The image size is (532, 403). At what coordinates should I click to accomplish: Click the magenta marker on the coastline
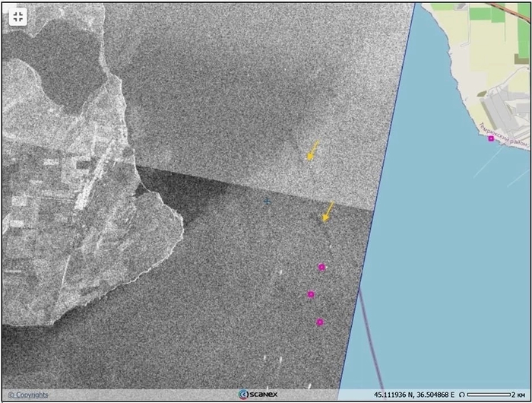pyautogui.click(x=491, y=138)
